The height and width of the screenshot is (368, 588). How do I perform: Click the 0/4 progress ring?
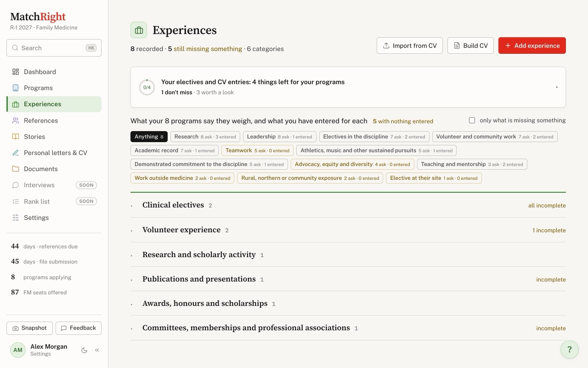pos(147,87)
